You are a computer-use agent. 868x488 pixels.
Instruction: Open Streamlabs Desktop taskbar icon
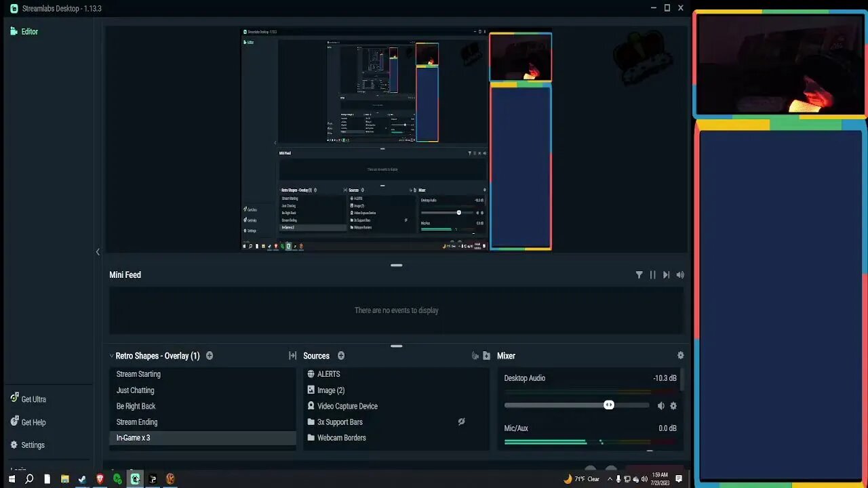tap(135, 479)
